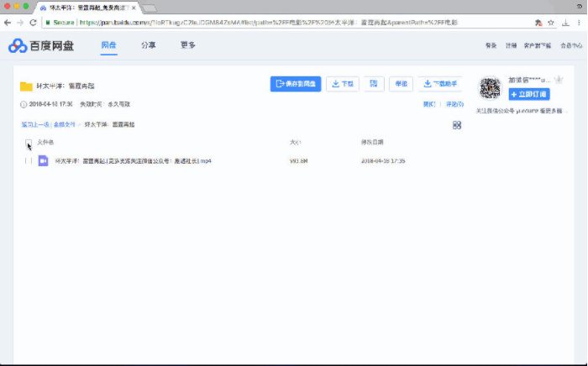Click the blue 立即订阅 subscribe button
The height and width of the screenshot is (366, 588).
(x=529, y=94)
